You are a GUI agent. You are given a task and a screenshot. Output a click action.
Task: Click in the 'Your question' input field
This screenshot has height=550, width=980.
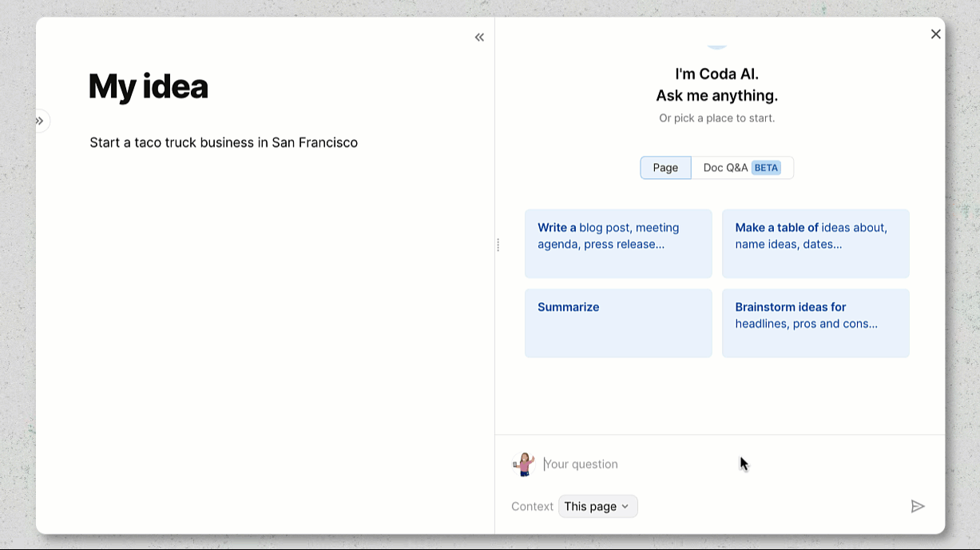[639, 464]
